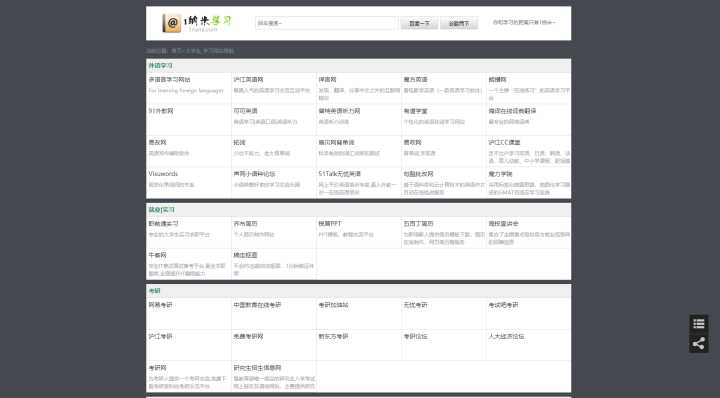Click the second gray search button

tap(459, 23)
